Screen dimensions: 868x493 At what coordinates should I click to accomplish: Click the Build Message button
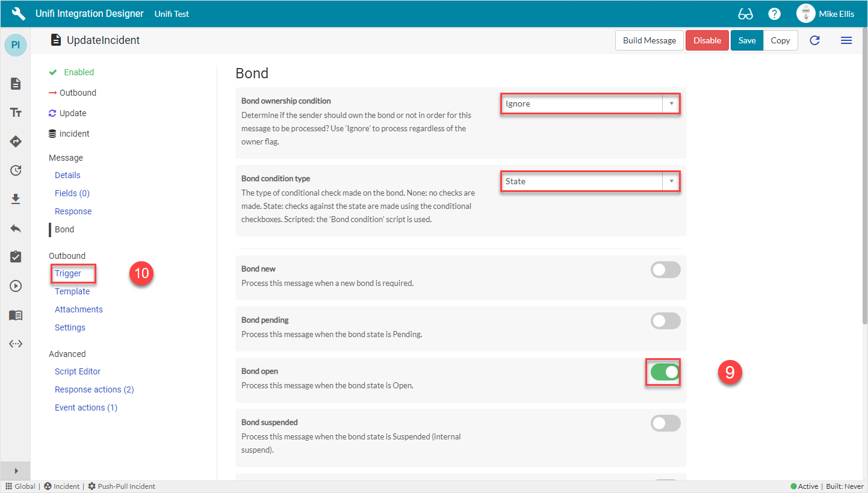click(x=649, y=40)
